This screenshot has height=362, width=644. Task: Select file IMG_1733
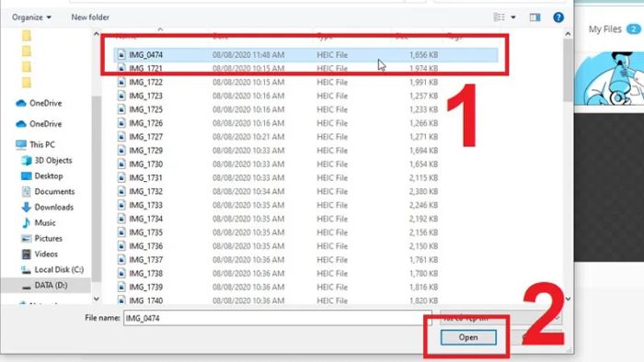point(305,205)
